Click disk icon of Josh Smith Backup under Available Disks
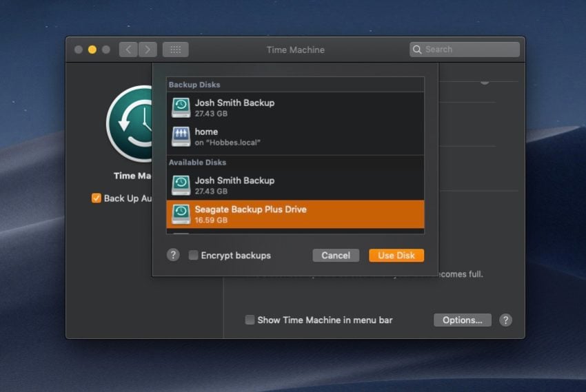This screenshot has height=392, width=586. click(x=181, y=185)
